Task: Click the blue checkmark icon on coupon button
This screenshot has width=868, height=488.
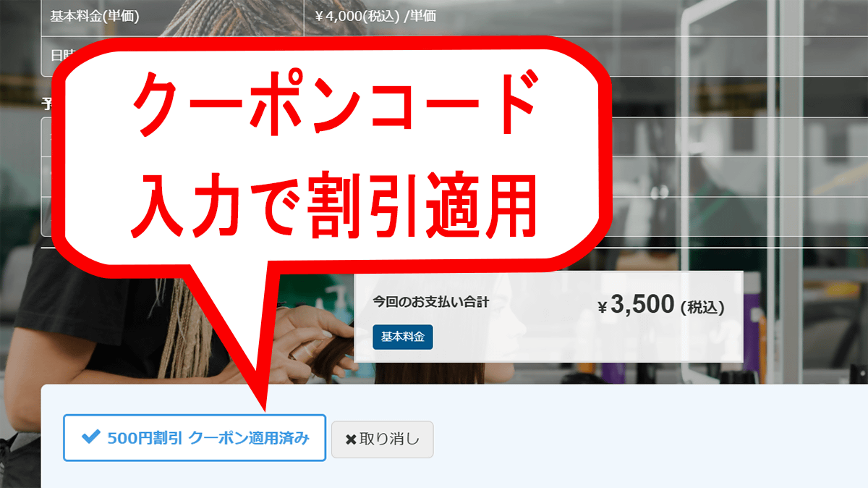Action: (x=90, y=437)
